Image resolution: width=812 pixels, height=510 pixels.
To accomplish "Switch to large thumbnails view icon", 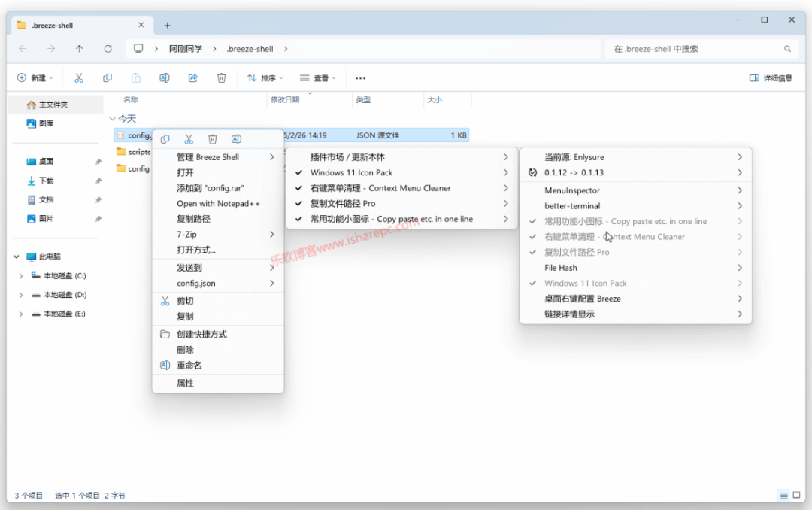I will click(x=796, y=496).
